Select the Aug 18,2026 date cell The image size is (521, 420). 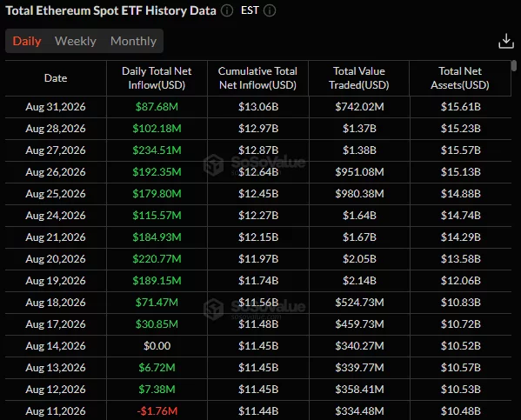56,303
